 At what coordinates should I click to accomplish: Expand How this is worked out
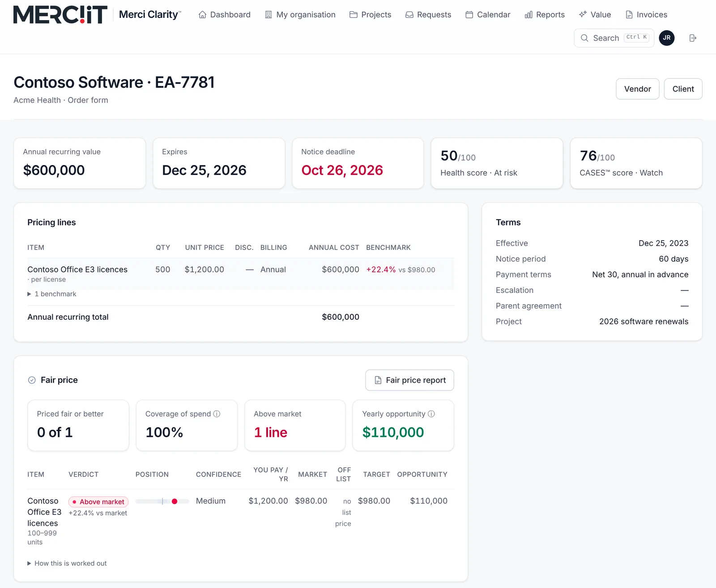pos(67,563)
